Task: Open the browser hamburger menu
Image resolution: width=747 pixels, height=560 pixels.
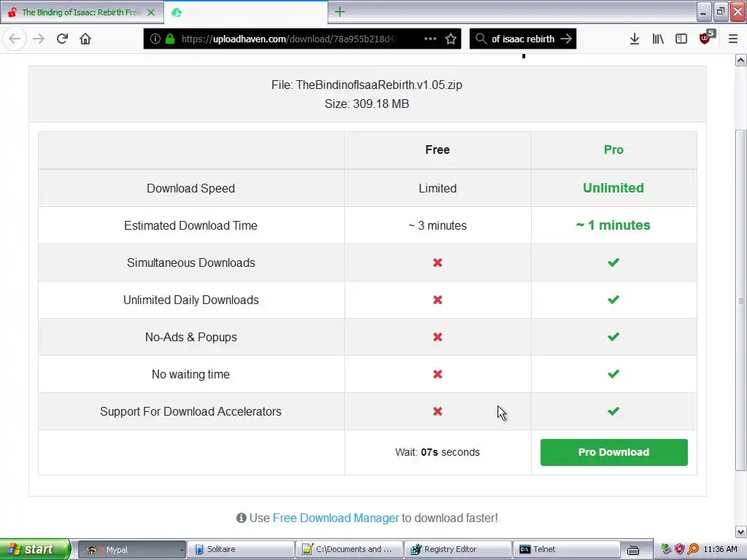Action: (732, 39)
